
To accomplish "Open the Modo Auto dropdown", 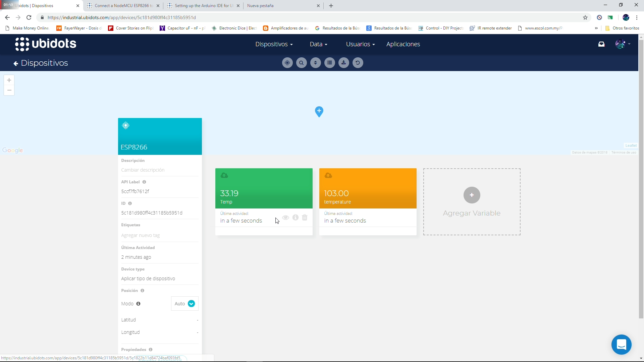I will point(184,304).
